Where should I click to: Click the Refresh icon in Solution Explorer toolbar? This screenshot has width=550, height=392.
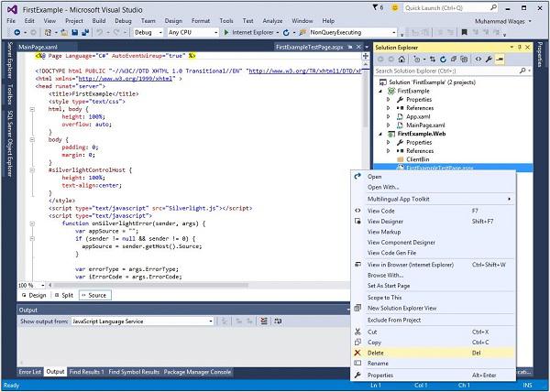[441, 57]
